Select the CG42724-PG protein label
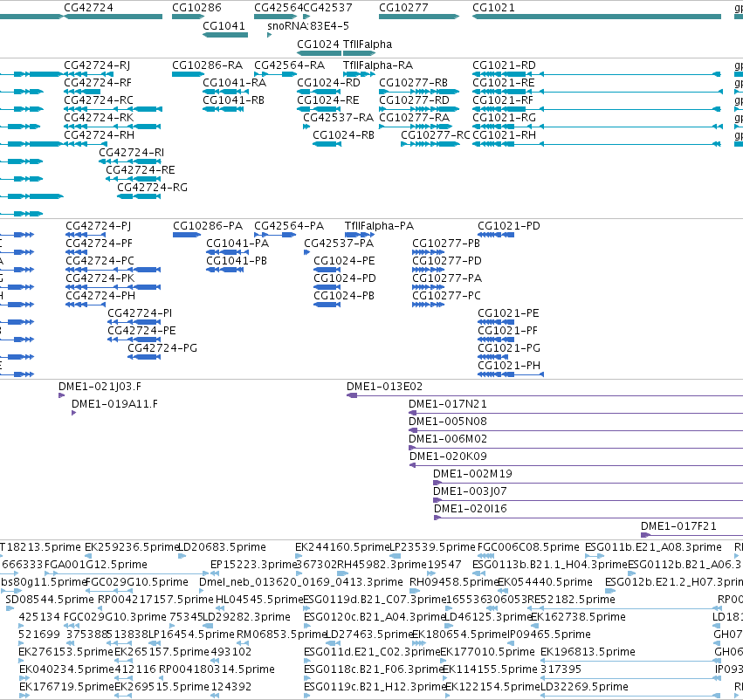Screen dimensions: 743x700 tap(162, 348)
